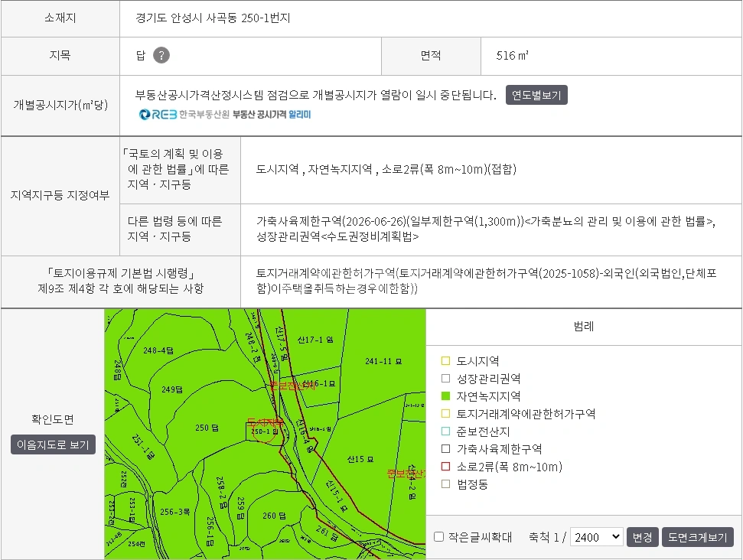Toggle the 성장관리권역 legend box
Viewport: 743px width, 560px height.
445,379
